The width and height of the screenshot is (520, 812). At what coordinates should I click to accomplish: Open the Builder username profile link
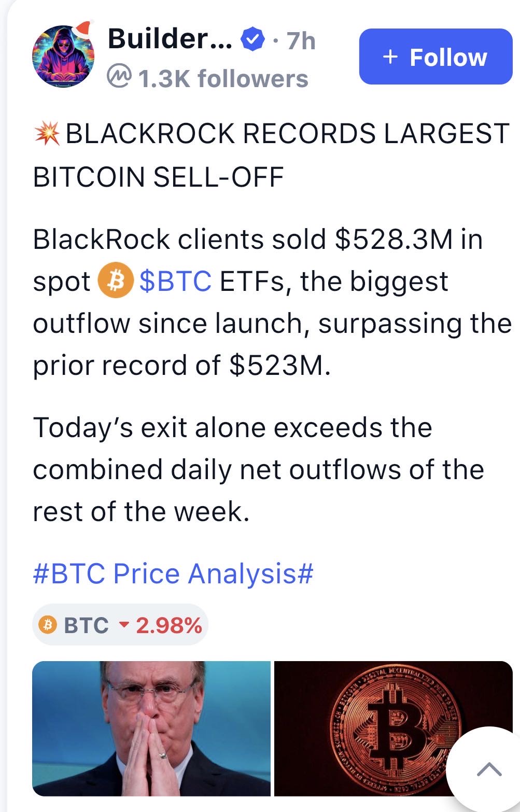click(x=170, y=39)
